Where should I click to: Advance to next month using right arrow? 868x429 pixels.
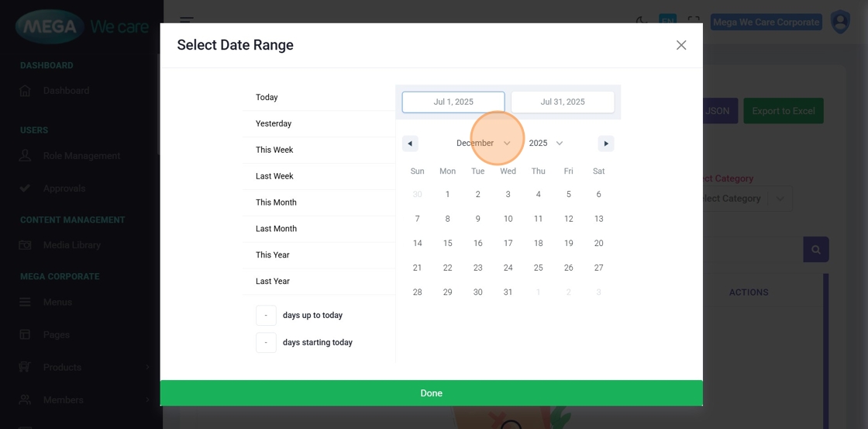point(606,144)
